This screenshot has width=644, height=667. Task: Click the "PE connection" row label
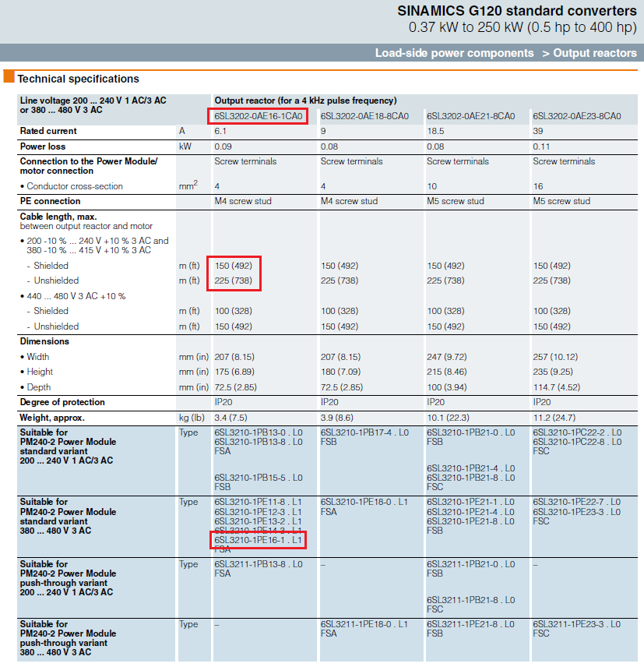(50, 201)
